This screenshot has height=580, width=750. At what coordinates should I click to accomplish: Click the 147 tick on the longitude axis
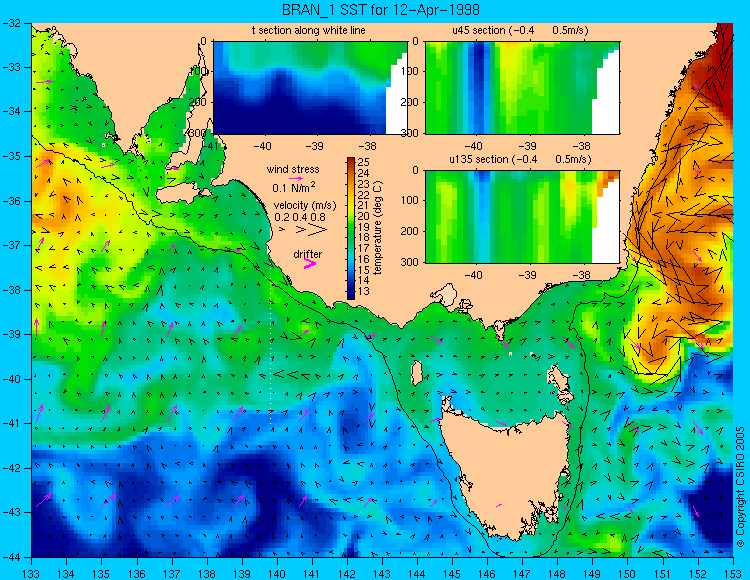coord(522,573)
